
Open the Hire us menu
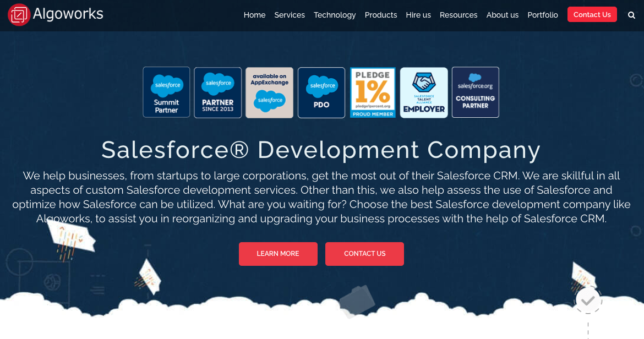coord(418,15)
